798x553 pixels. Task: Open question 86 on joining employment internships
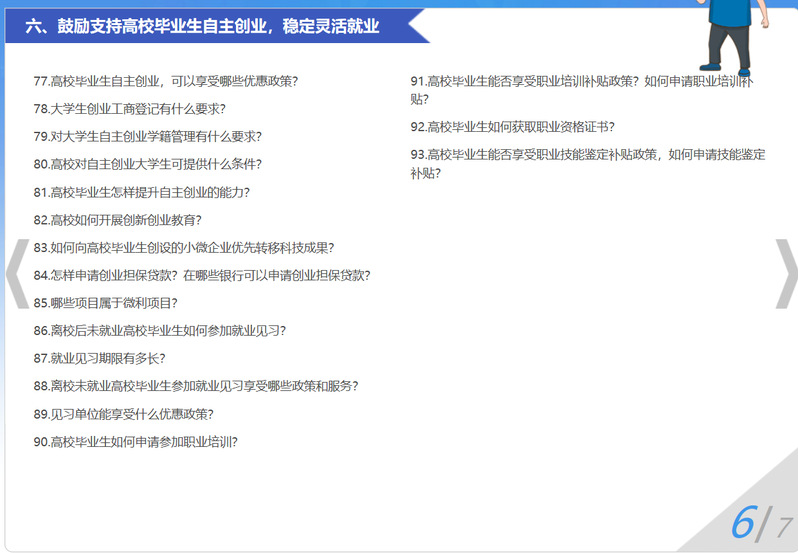159,330
